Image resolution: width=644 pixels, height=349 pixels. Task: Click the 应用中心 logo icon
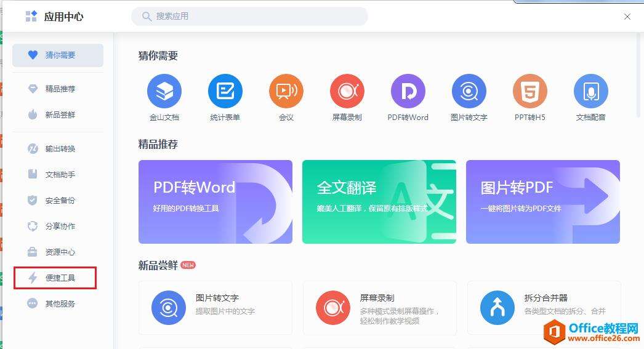[x=31, y=16]
